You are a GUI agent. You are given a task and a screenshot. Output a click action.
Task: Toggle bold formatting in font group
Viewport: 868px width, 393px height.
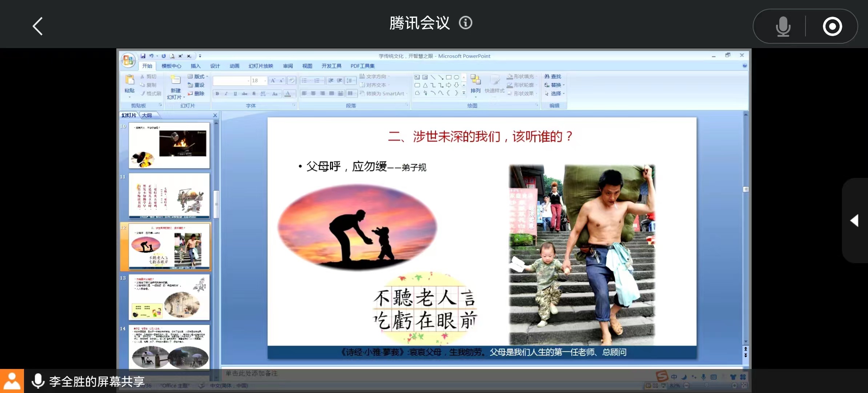coord(217,94)
